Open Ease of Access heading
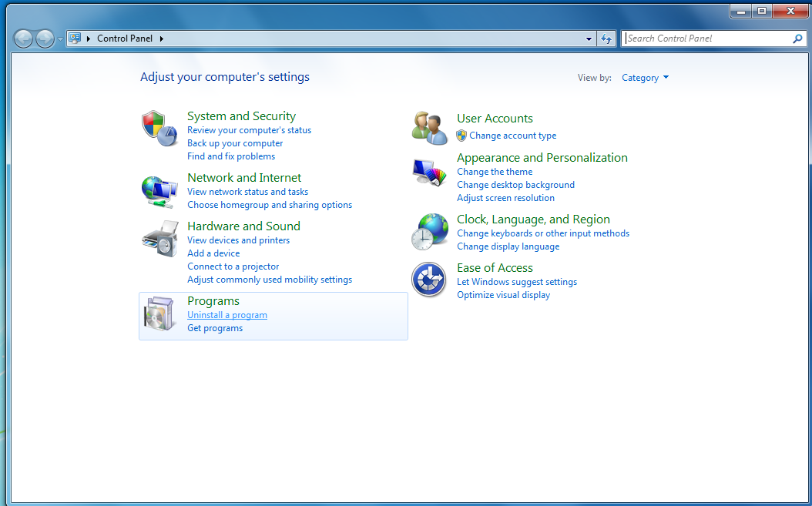 [x=495, y=268]
